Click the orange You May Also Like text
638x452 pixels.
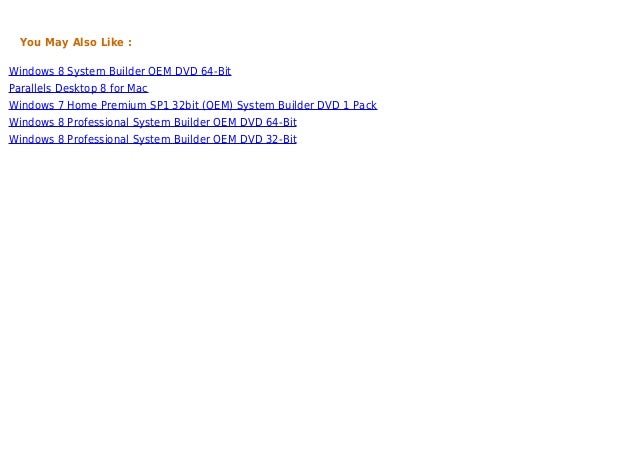click(76, 42)
